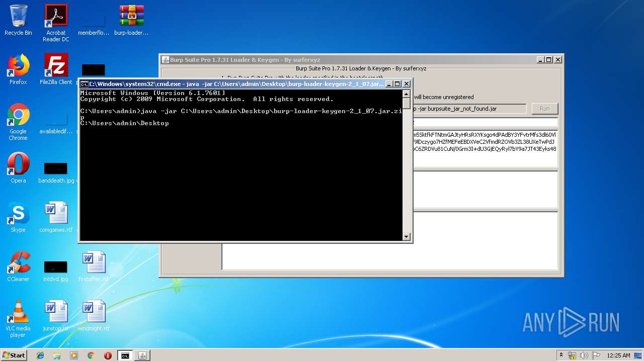Open the burp-loader WinRAR archive icon

pos(131,20)
